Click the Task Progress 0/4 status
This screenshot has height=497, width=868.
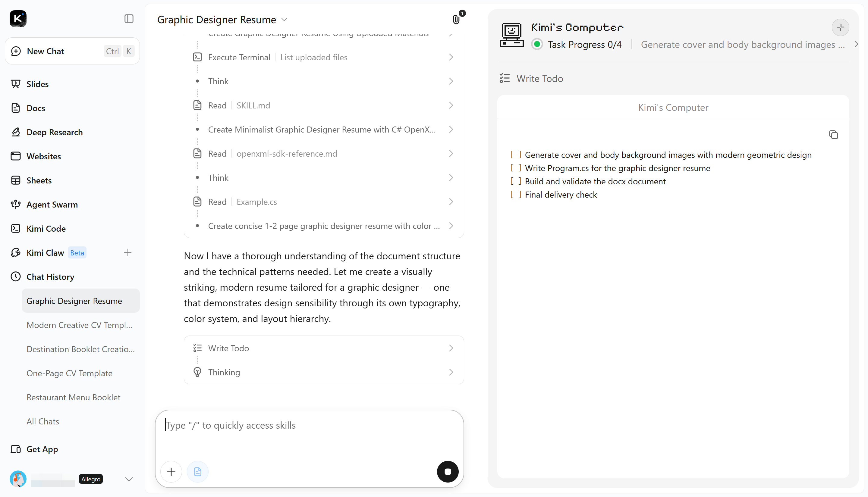coord(585,44)
